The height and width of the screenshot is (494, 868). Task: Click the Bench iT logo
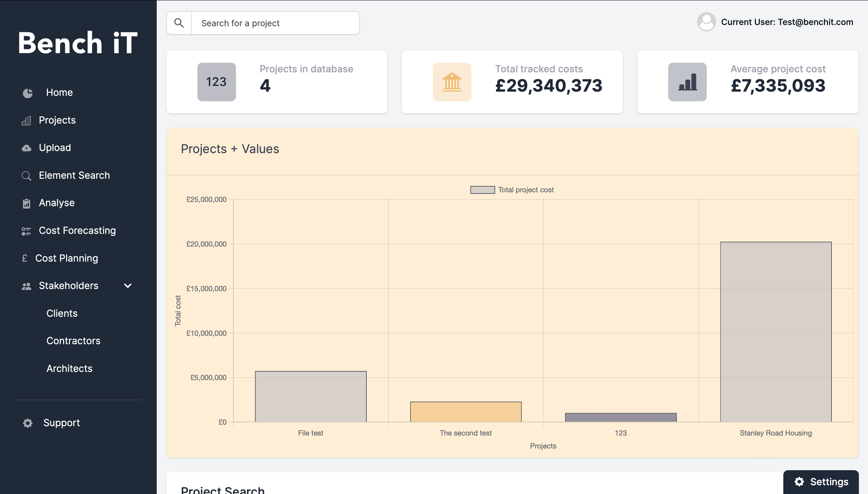[78, 43]
